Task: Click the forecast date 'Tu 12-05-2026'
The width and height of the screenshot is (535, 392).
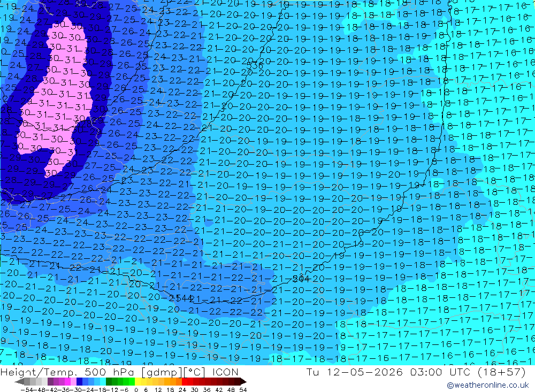Action: 354,372
